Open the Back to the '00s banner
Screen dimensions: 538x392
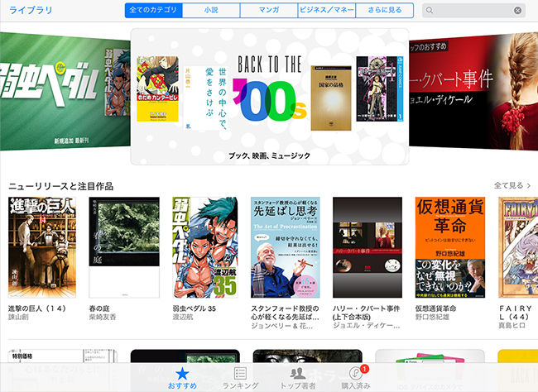click(270, 97)
